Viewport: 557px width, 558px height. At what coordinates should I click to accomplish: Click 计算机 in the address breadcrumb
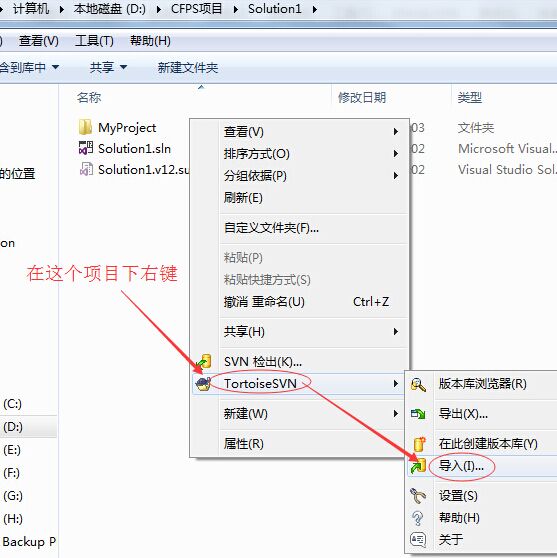pyautogui.click(x=31, y=9)
